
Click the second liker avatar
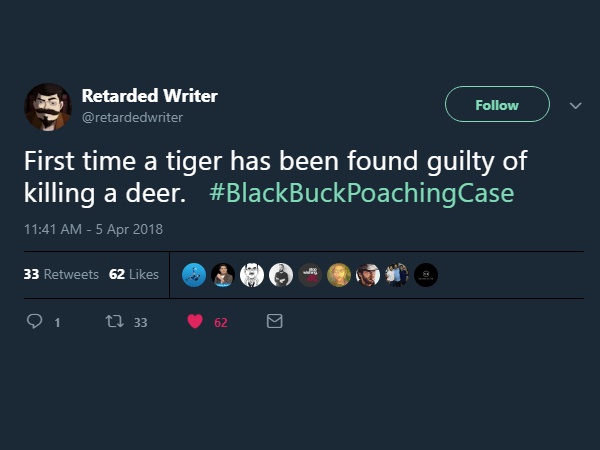(224, 275)
